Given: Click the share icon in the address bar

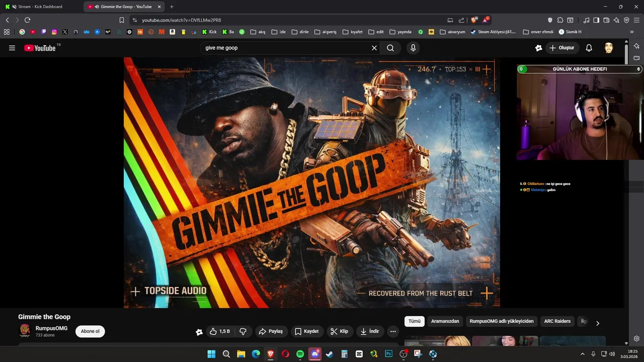Looking at the screenshot, I should [x=461, y=20].
